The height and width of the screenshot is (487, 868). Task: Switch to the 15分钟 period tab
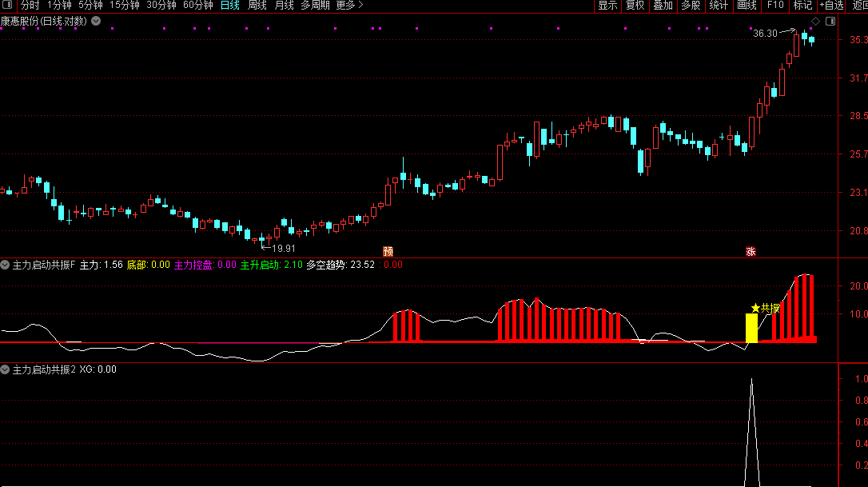(x=125, y=6)
